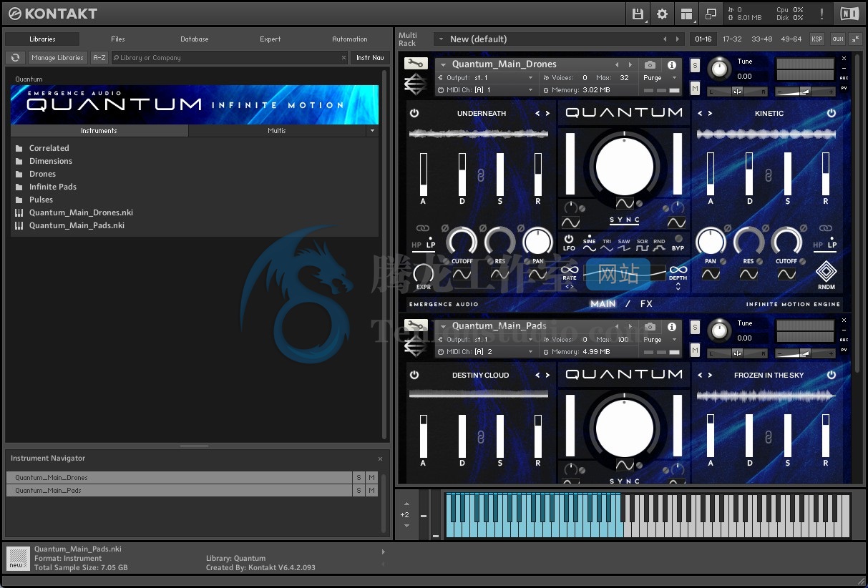
Task: Select Quantum_Main_Drones.nki in library list
Action: coord(81,212)
